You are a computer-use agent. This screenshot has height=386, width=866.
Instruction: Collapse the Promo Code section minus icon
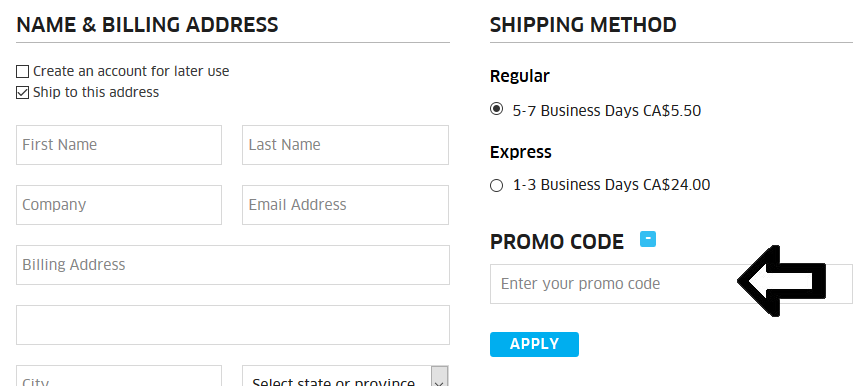point(648,239)
